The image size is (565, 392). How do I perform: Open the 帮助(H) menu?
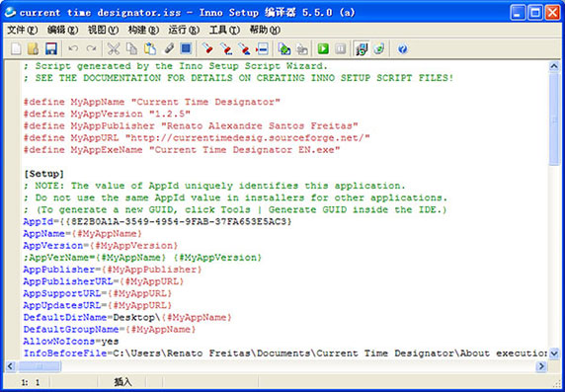(265, 31)
